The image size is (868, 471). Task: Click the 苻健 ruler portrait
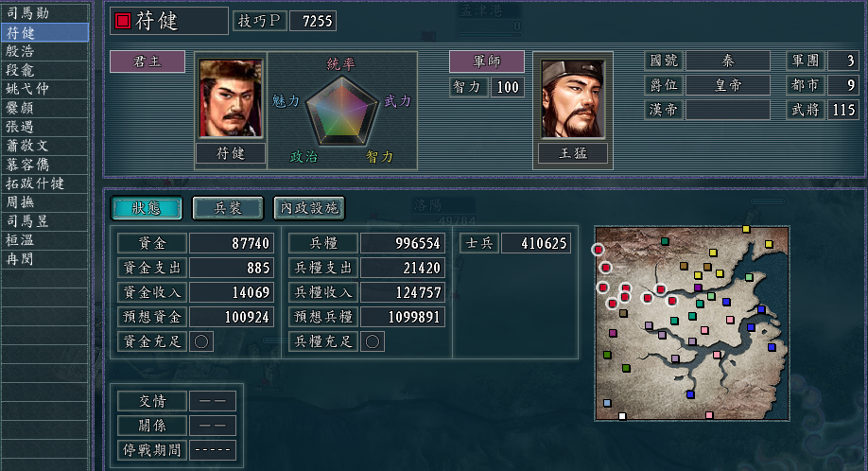231,98
